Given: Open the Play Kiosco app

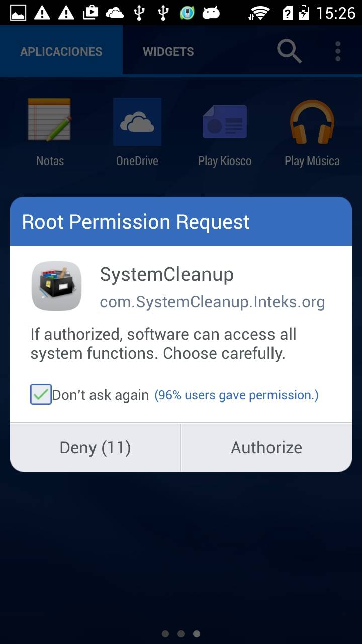Looking at the screenshot, I should tap(224, 122).
